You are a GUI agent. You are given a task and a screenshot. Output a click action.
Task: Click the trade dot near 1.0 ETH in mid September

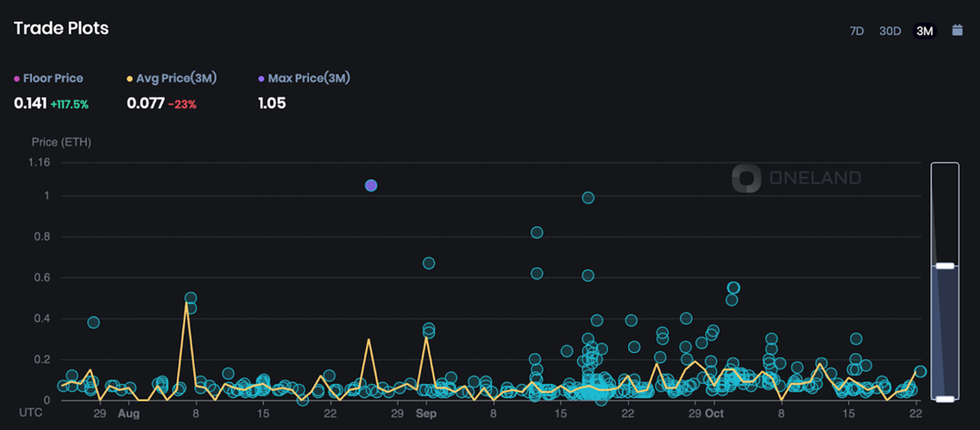pyautogui.click(x=588, y=198)
